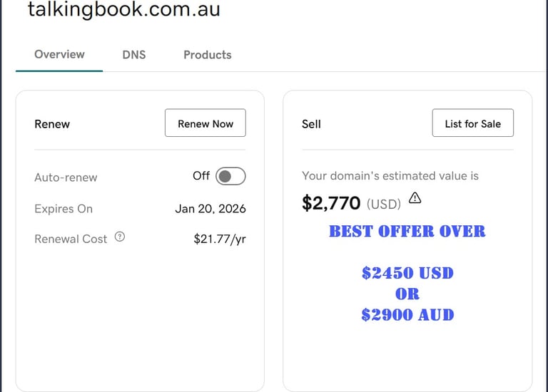548x392 pixels.
Task: Click the warning triangle beside estimated value
Action: tap(415, 198)
